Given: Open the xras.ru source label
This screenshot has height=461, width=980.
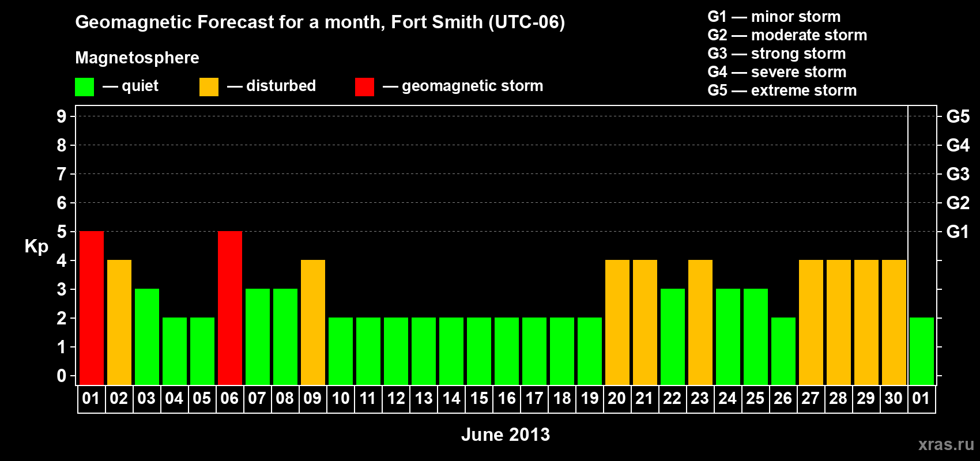Looking at the screenshot, I should (x=946, y=444).
